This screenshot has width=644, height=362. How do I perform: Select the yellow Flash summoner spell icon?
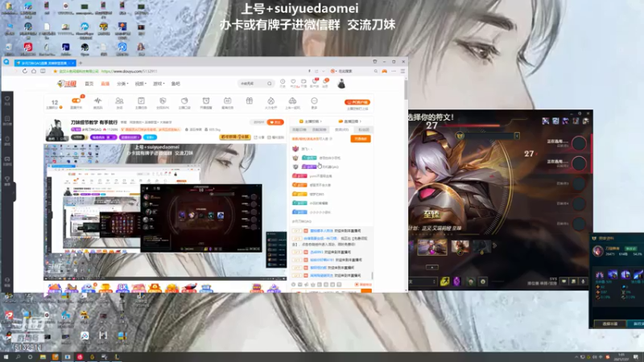point(444,281)
